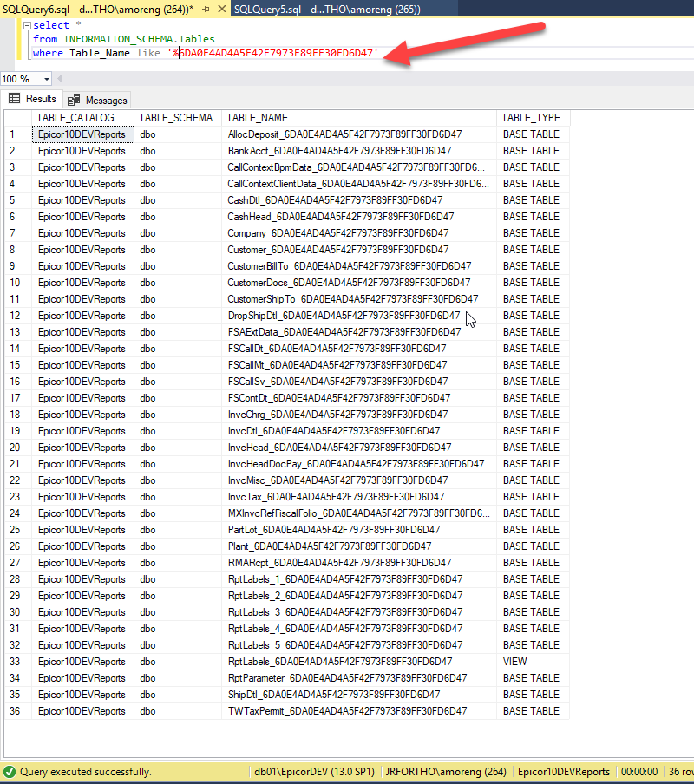Select row 1 header in results
Screen dimensions: 694x784
point(18,134)
